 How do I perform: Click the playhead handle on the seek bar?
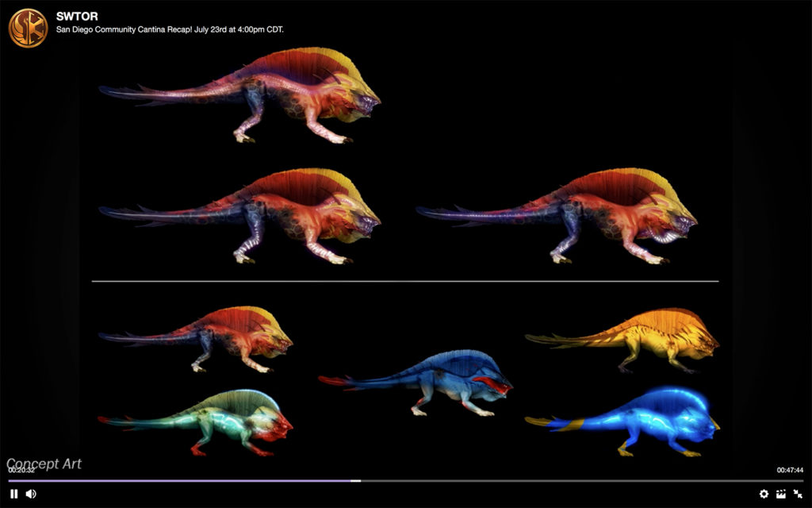(356, 480)
